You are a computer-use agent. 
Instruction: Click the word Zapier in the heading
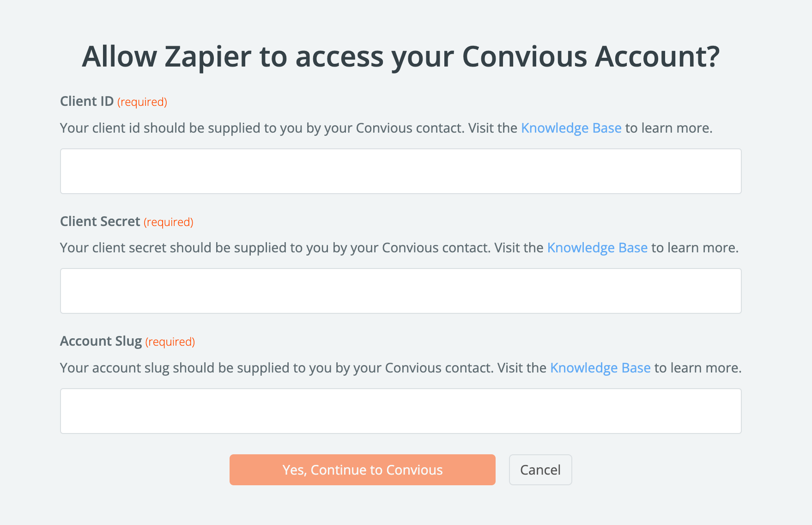pos(208,56)
